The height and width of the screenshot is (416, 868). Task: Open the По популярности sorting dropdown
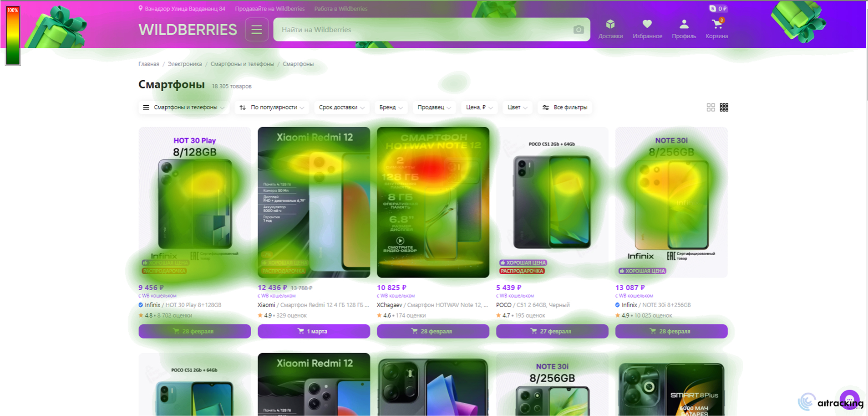coord(272,108)
